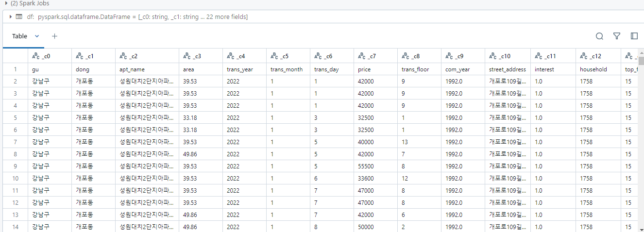The image size is (644, 232).
Task: Click the 'street_address' cell
Action: tap(508, 69)
